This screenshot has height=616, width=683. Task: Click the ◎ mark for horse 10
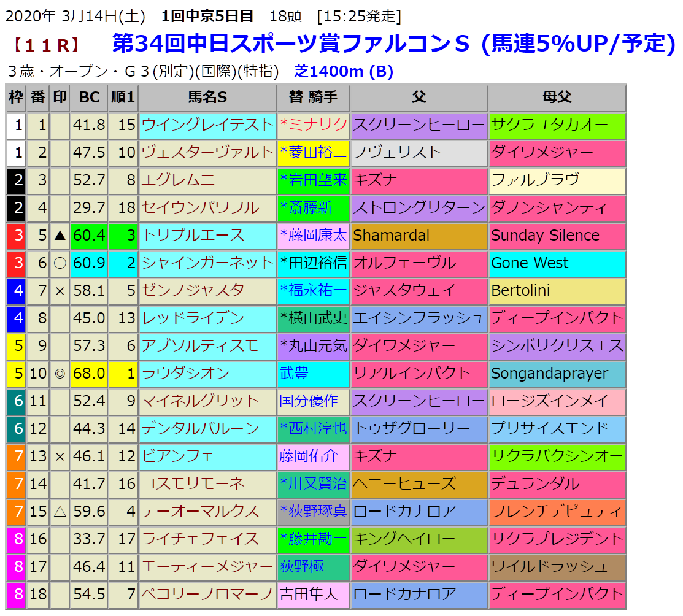click(x=60, y=373)
